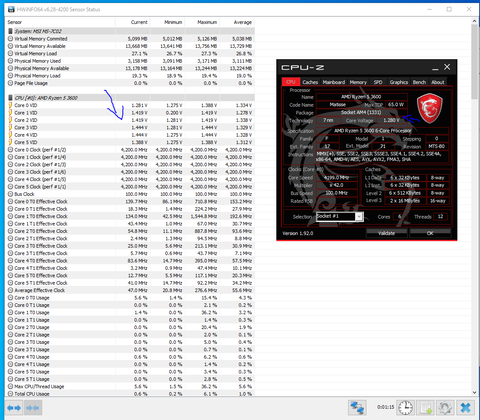Click the collapse columns arrows icon
480x420 pixels.
(32, 408)
